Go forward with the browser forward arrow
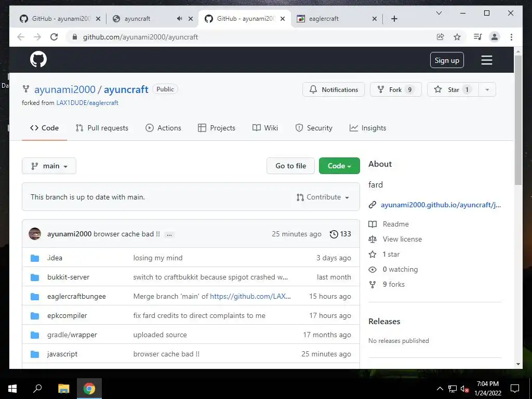This screenshot has width=532, height=399. pos(37,37)
